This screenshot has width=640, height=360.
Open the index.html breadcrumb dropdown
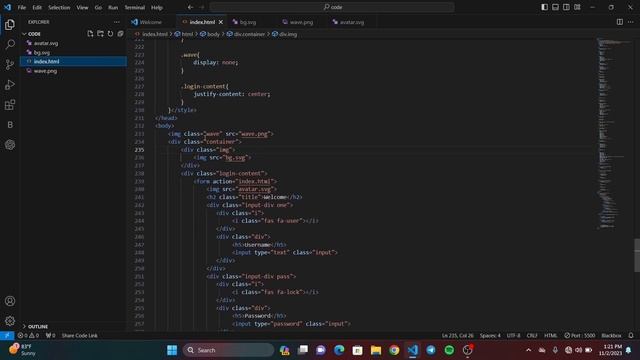[151, 34]
